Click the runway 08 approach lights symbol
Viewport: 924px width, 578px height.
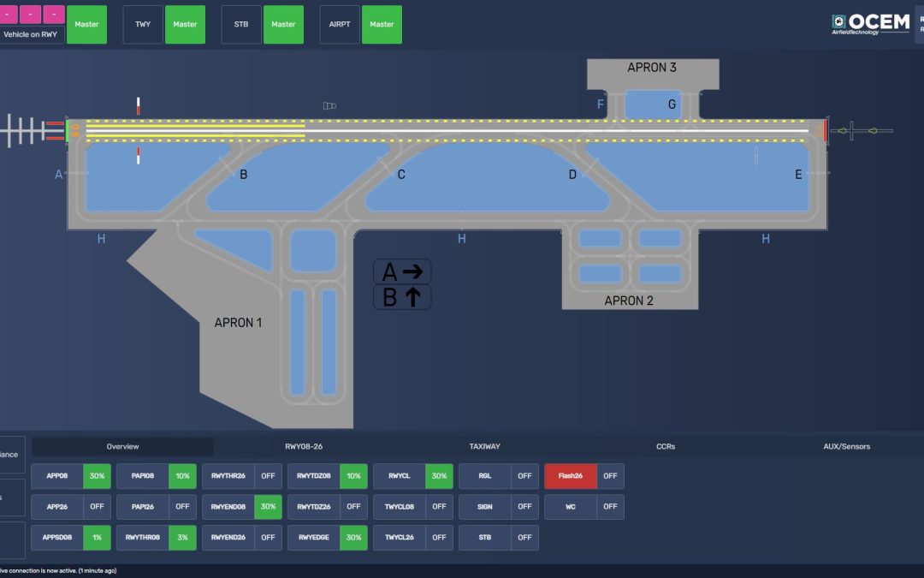point(32,131)
